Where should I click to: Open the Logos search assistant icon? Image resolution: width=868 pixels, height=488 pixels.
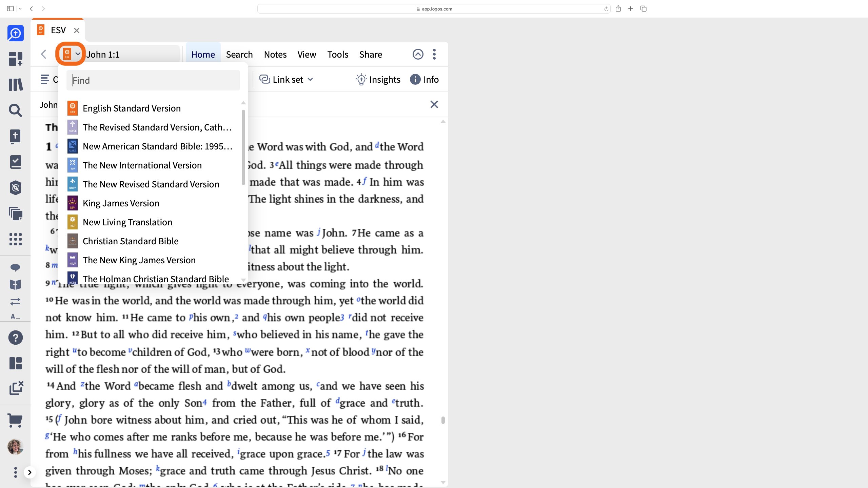[15, 33]
